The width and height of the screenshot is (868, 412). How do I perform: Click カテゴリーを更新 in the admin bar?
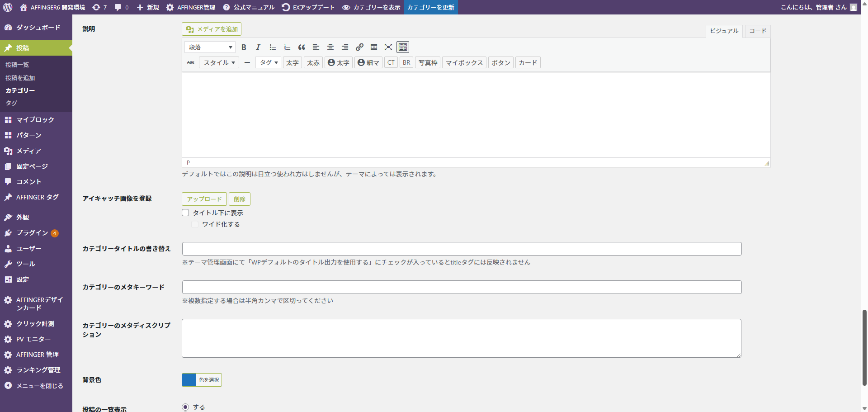(x=431, y=7)
